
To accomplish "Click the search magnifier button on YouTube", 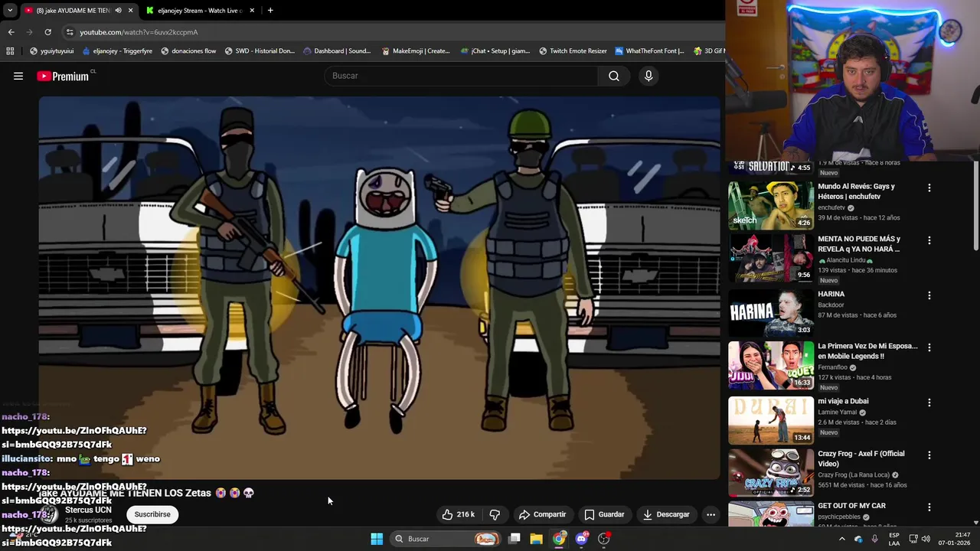I will coord(614,76).
